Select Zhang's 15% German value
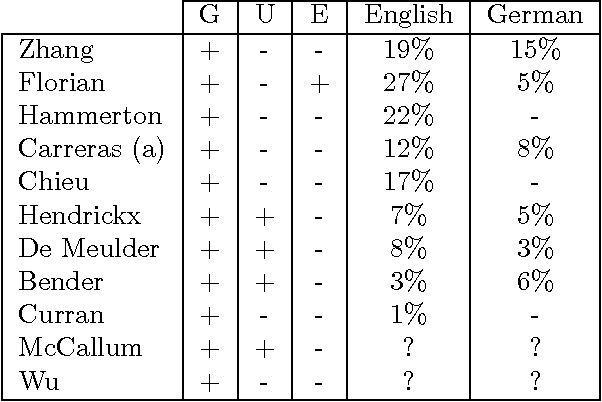 [534, 50]
